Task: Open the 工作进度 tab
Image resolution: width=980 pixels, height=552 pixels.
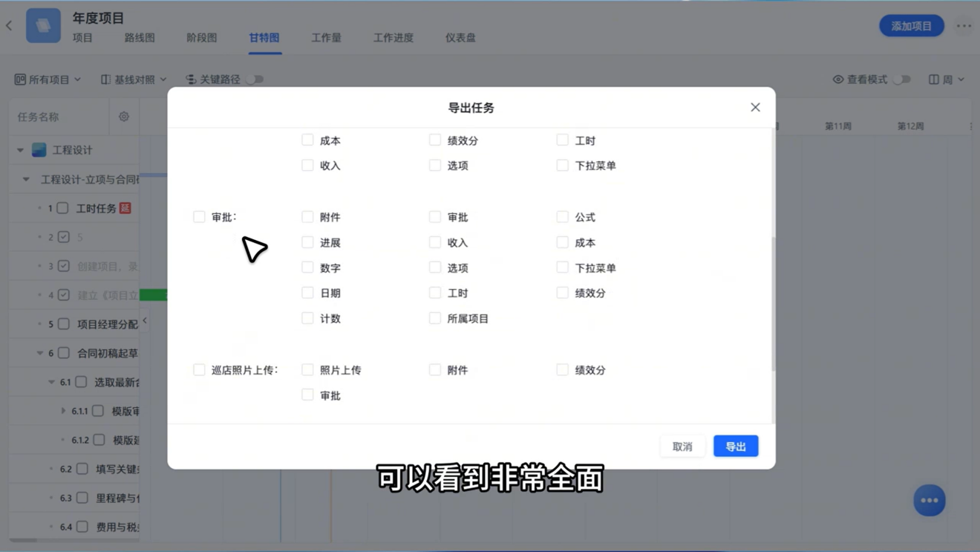Action: coord(393,38)
